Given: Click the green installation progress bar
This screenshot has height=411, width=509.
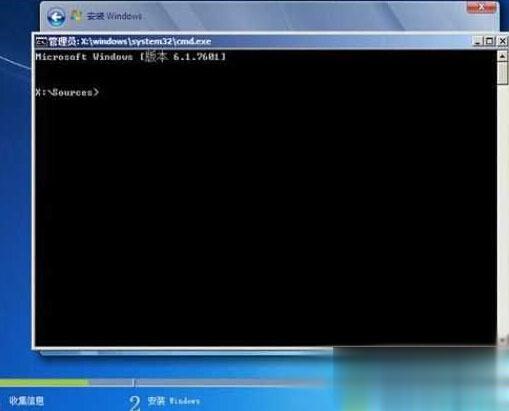Looking at the screenshot, I should click(x=44, y=382).
